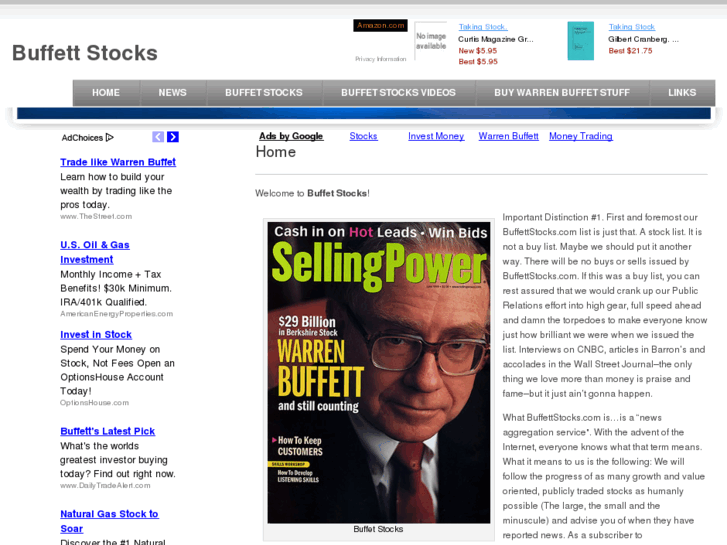Click Best $5.95 price text
727x545 pixels.
[x=478, y=61]
